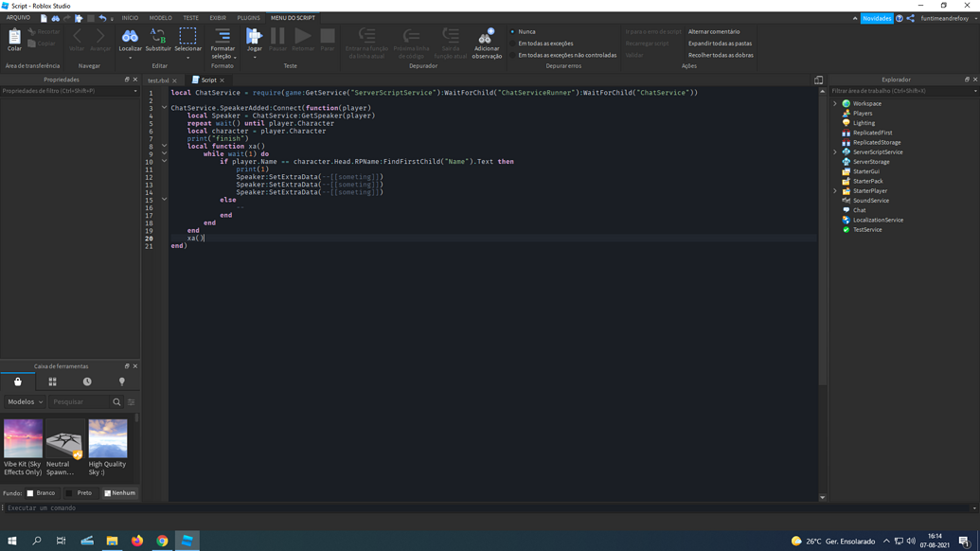
Task: Open the Jogar dropdown arrow
Action: pyautogui.click(x=255, y=58)
